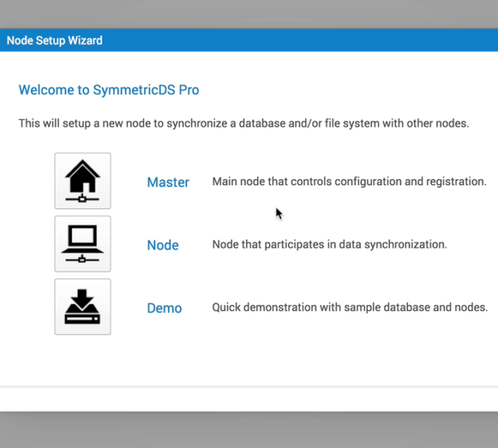Open the Master setup link
Viewport: 498px width, 448px height.
168,182
